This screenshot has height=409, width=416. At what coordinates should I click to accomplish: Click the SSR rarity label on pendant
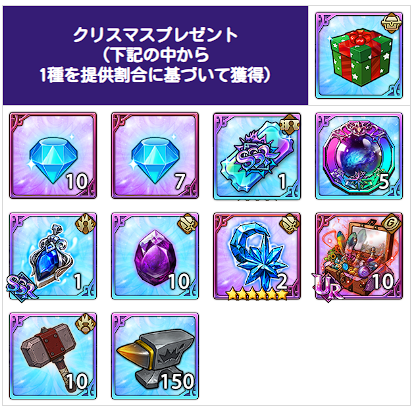coord(22,287)
